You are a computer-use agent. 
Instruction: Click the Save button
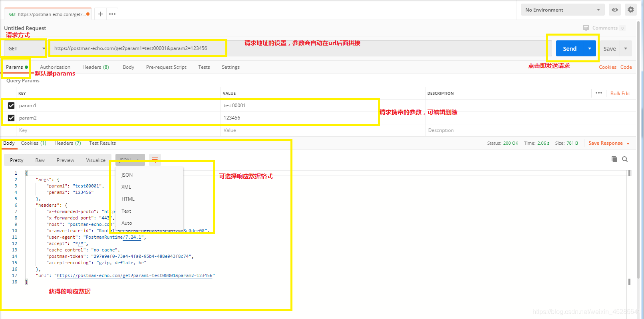point(610,48)
